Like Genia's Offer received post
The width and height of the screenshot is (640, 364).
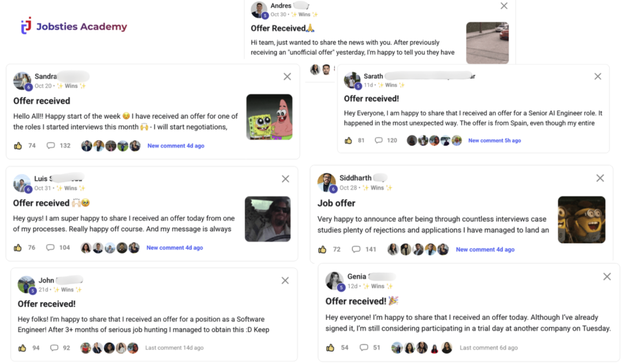click(x=330, y=348)
